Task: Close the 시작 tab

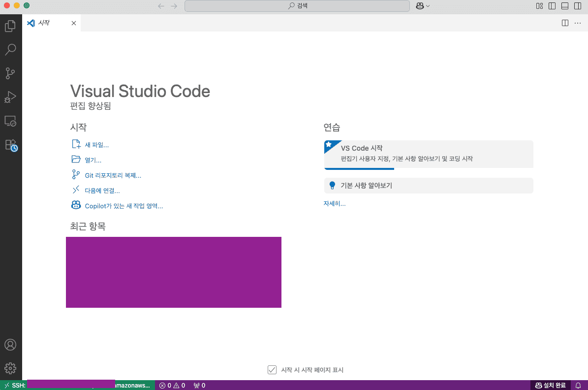Action: tap(74, 23)
